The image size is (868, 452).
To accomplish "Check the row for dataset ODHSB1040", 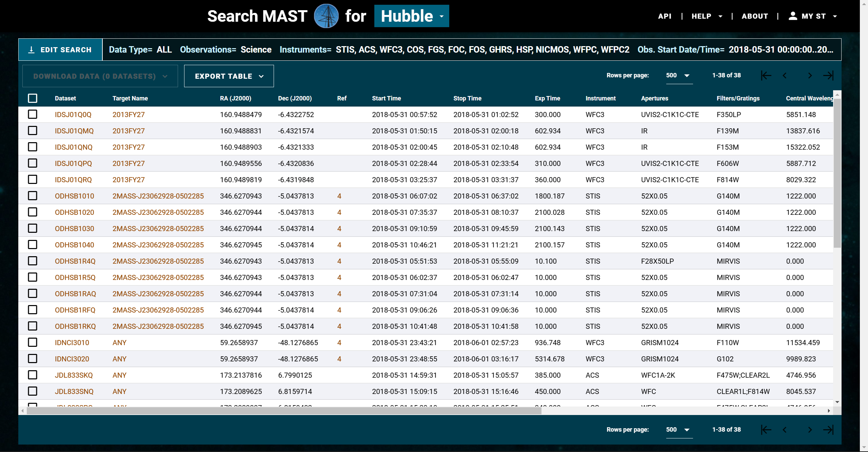I will pos(33,245).
